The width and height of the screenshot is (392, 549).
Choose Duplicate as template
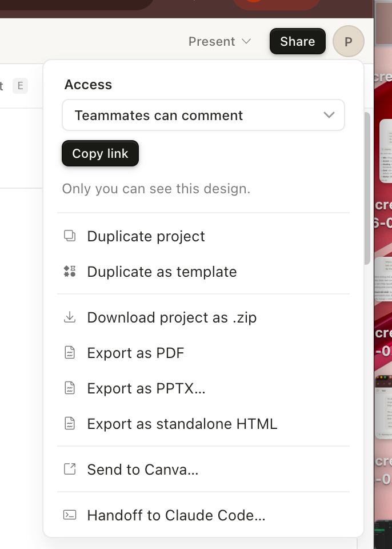(x=203, y=272)
